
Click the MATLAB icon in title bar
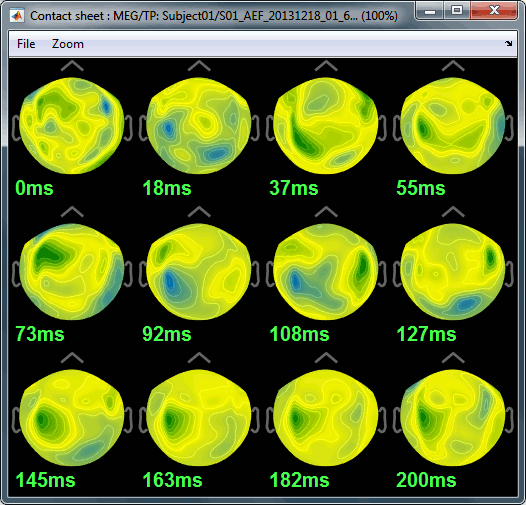[x=17, y=16]
